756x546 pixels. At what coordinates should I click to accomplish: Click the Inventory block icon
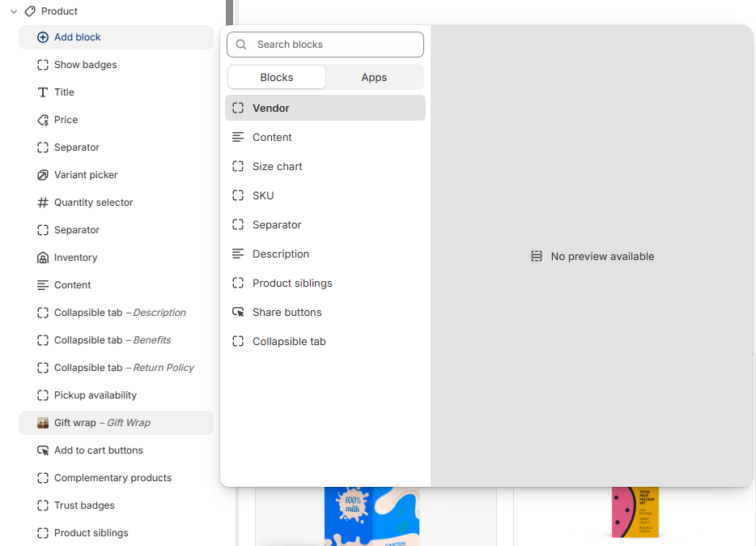[43, 258]
